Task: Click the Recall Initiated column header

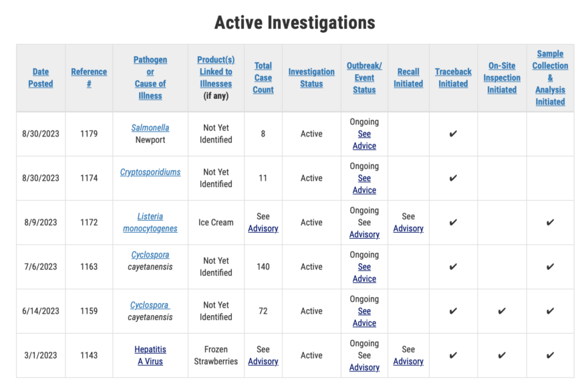Action: coord(408,78)
